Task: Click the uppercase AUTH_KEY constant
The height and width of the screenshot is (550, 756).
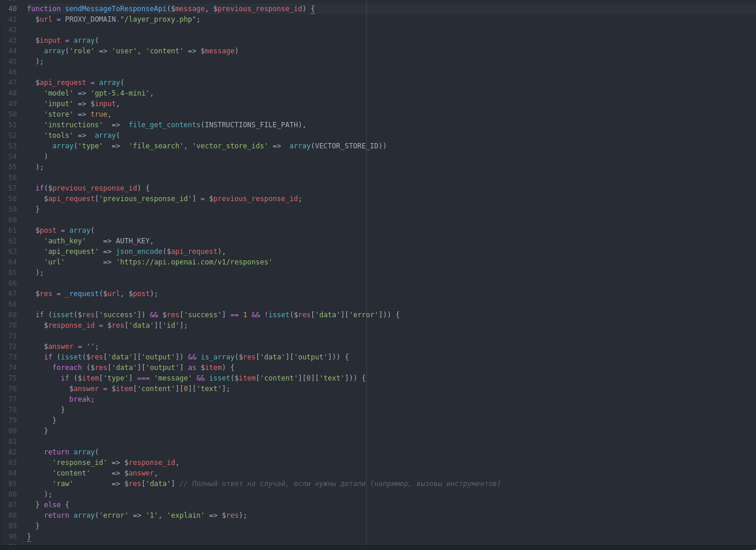Action: pos(132,241)
